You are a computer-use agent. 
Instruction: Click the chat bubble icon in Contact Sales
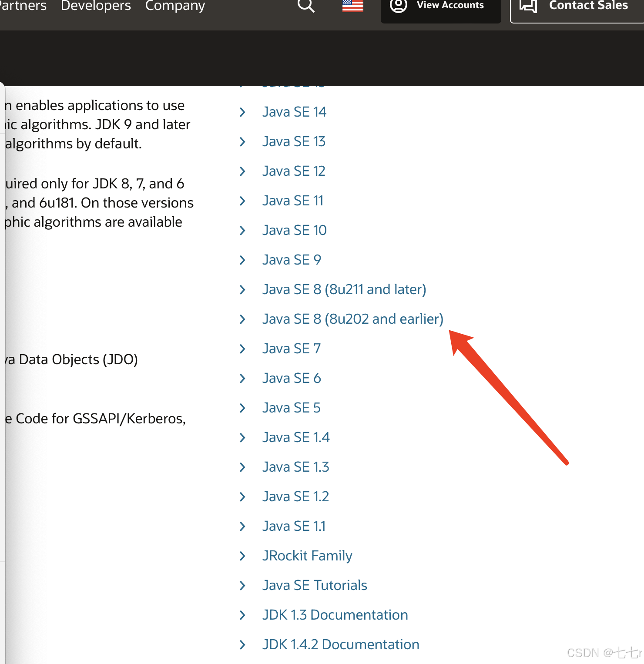click(x=528, y=6)
